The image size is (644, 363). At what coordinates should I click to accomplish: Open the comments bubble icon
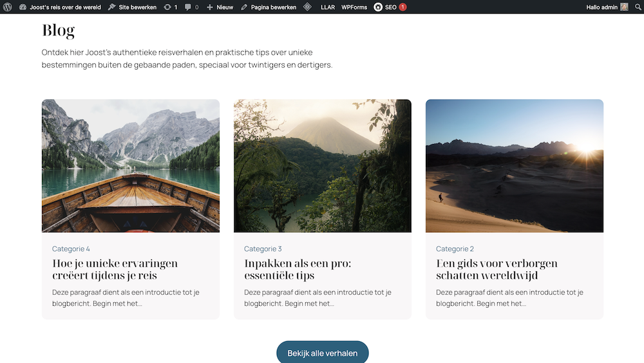point(188,7)
